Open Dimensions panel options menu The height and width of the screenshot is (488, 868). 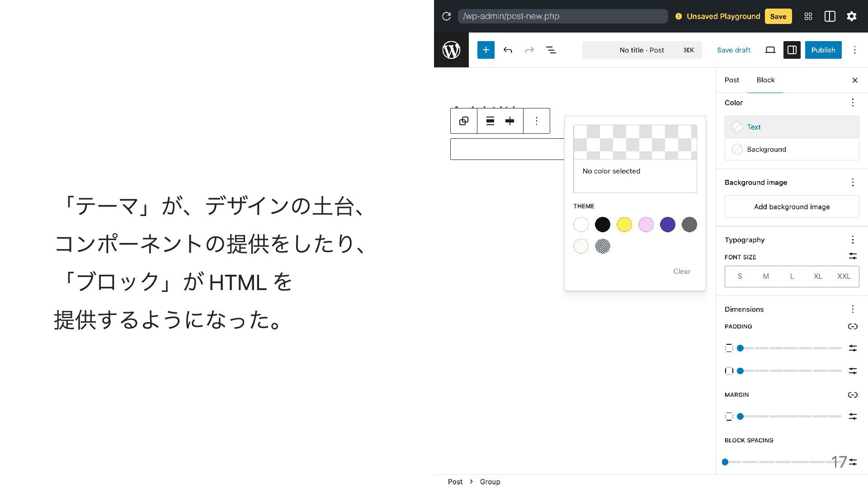tap(852, 309)
